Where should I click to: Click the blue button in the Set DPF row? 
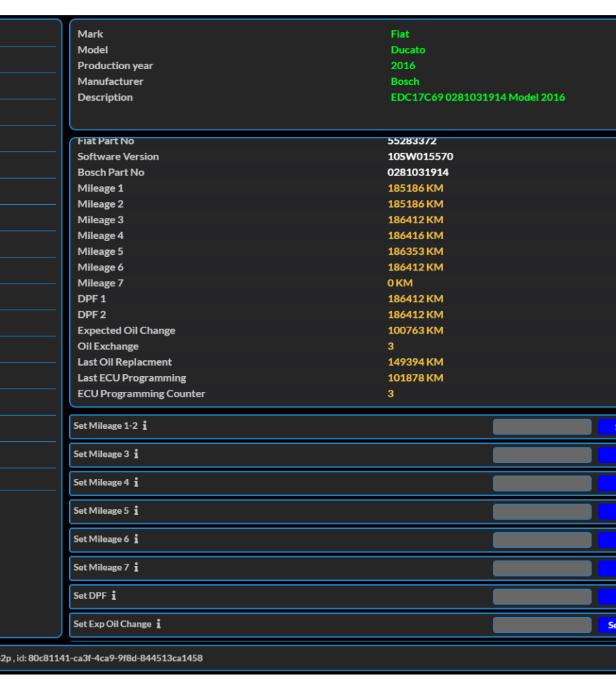tap(606, 597)
